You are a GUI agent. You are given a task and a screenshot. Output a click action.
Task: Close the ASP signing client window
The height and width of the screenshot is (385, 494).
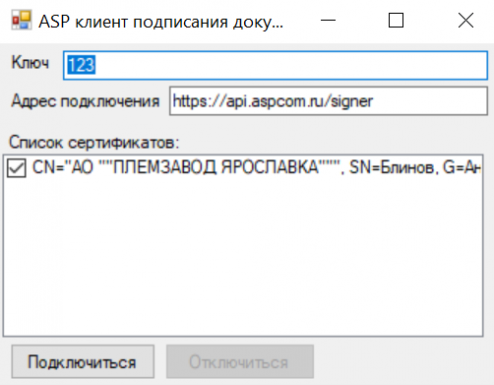coord(466,21)
